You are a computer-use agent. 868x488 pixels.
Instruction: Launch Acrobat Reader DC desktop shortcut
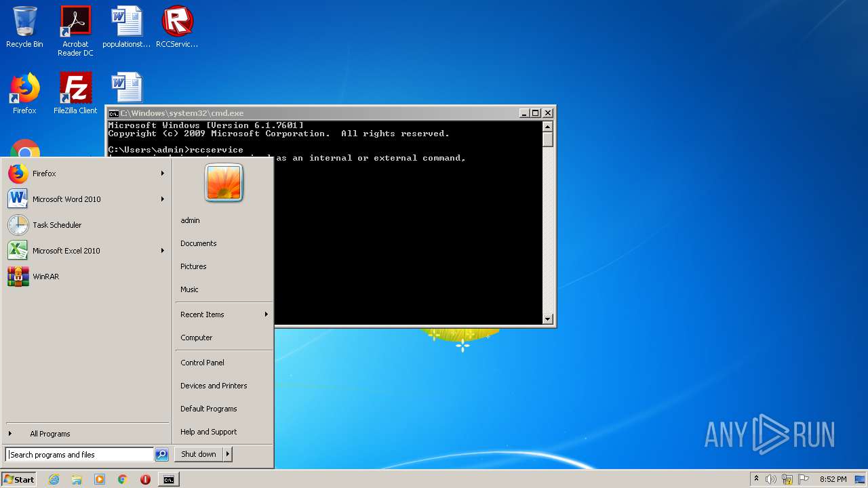(x=75, y=30)
